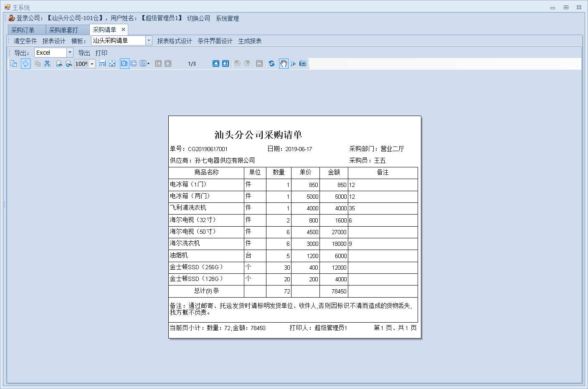Open find with the binoculars icon
This screenshot has height=389, width=588.
(x=47, y=63)
